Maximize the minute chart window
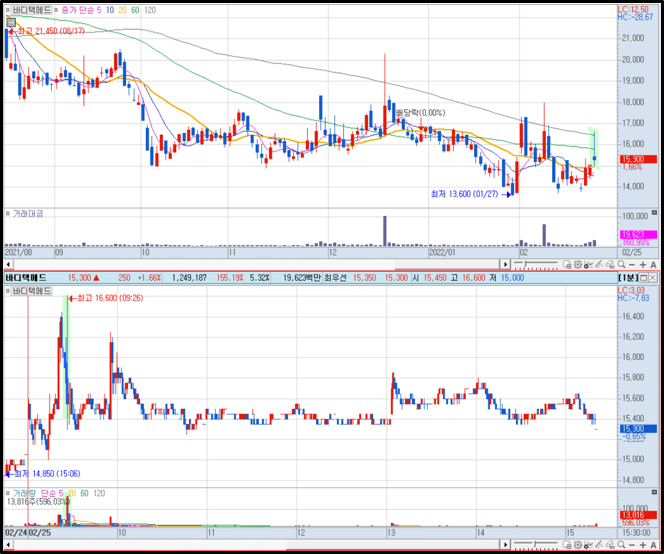This screenshot has height=554, width=664. [643, 278]
